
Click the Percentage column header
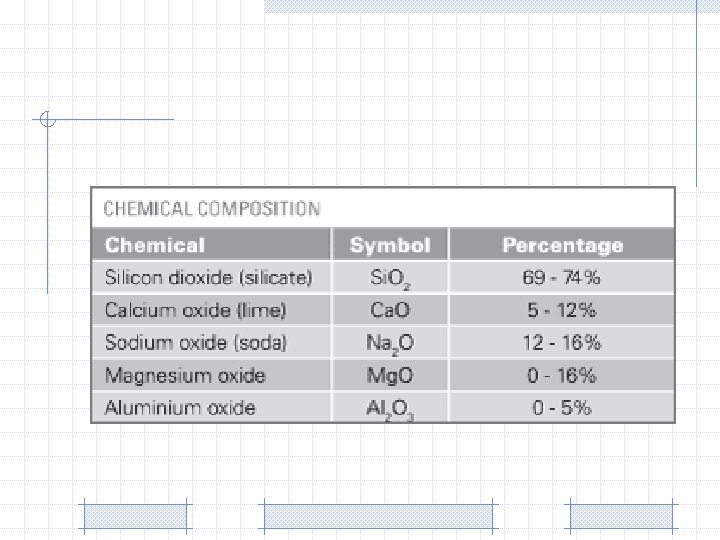click(x=562, y=245)
